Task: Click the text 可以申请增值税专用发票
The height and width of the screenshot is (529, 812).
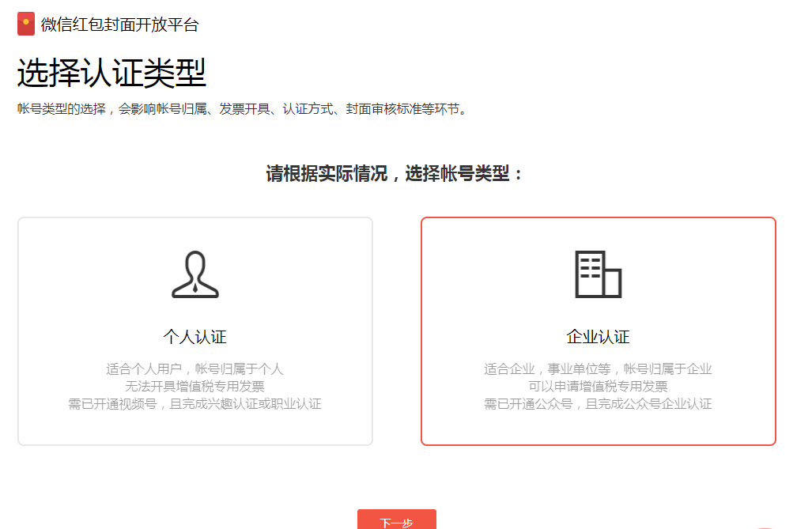Action: [x=598, y=387]
